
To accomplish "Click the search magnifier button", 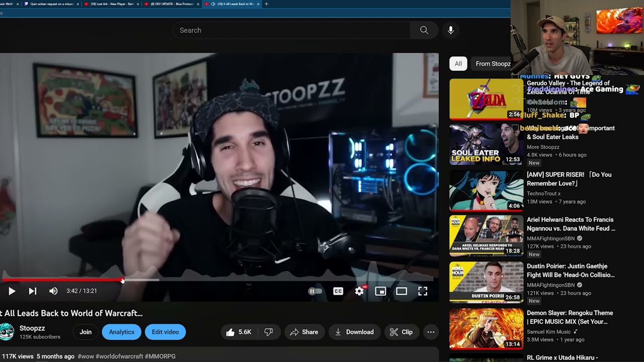I will click(424, 30).
